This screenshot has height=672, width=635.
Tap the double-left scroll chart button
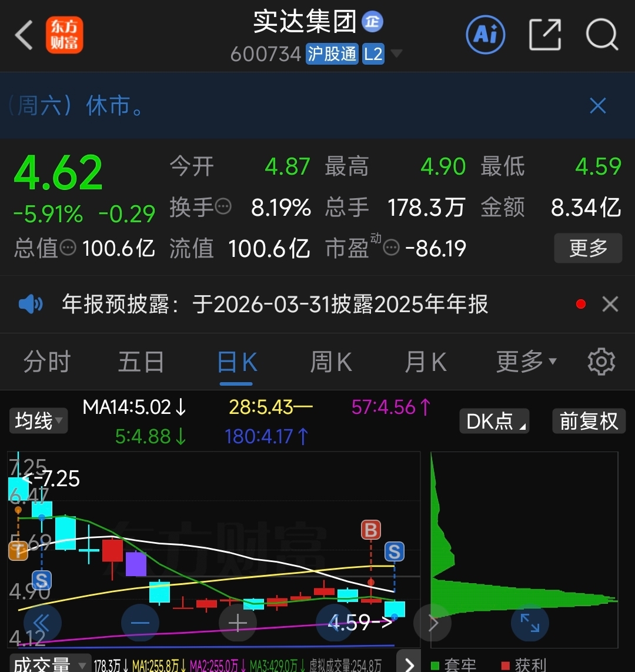point(42,623)
